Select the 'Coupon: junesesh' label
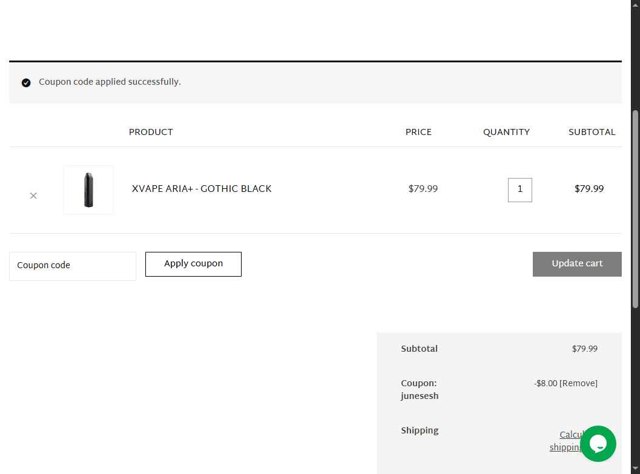 coord(420,389)
